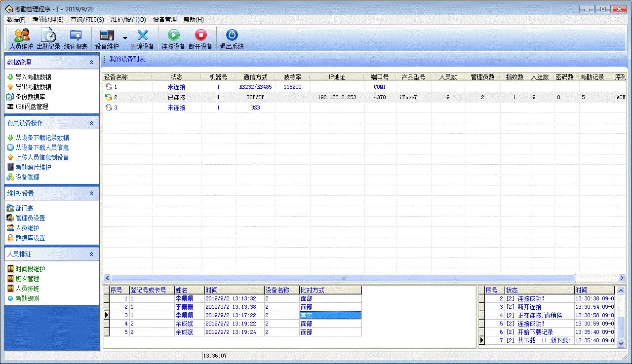632x364 pixels.
Task: Click 退出系统 to exit the system
Action: (231, 38)
